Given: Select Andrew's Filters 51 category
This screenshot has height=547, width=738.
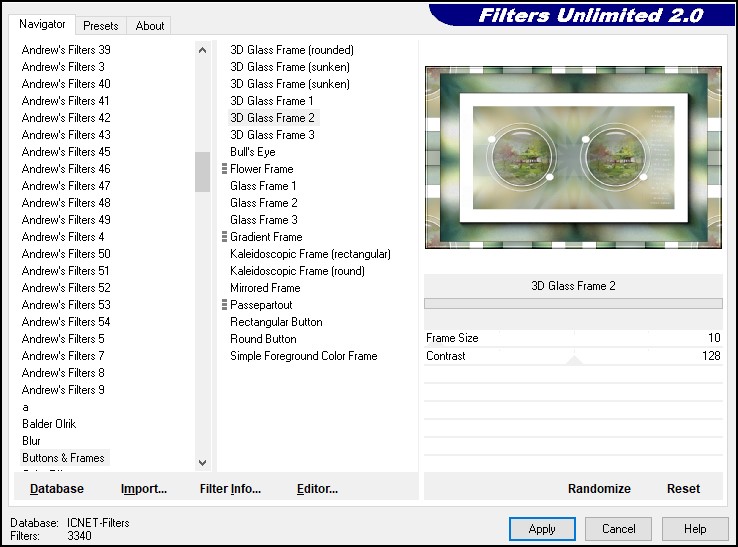Looking at the screenshot, I should 65,271.
